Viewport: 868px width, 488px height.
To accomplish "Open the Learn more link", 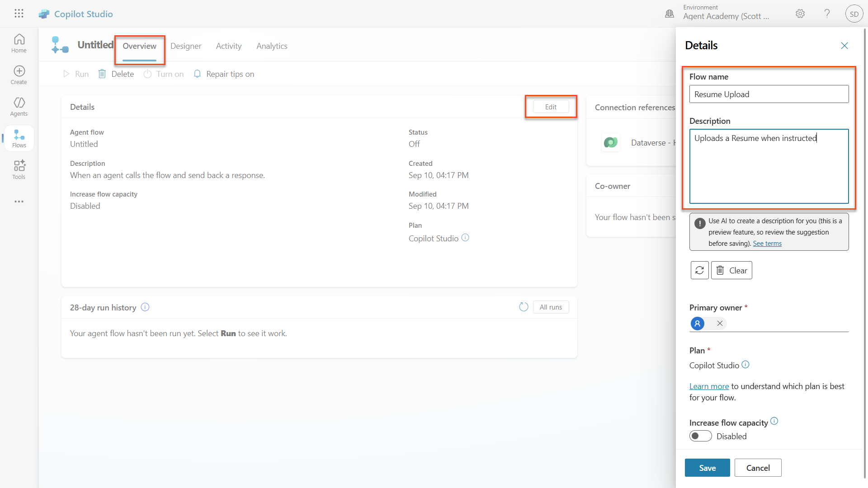I will [x=709, y=386].
